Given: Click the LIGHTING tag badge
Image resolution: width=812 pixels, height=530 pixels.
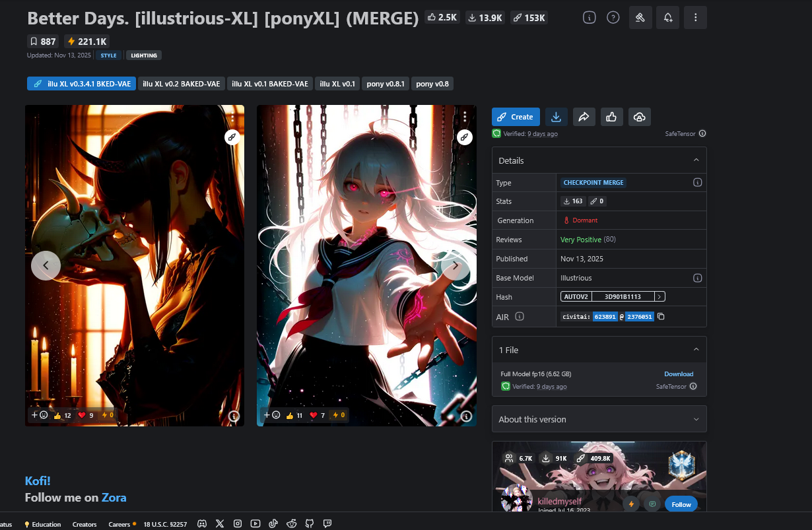Looking at the screenshot, I should (144, 55).
